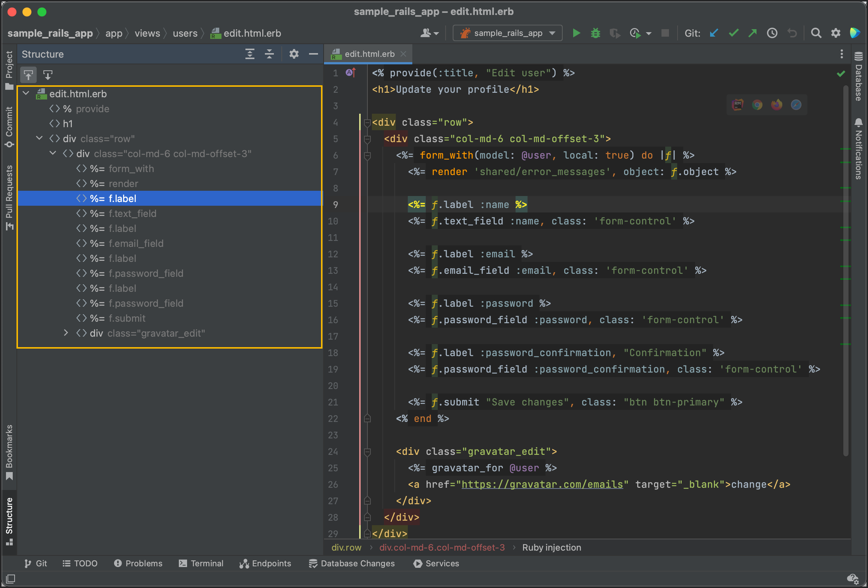Click Git commit checkmark icon
Screen dimensions: 868x588
(733, 33)
